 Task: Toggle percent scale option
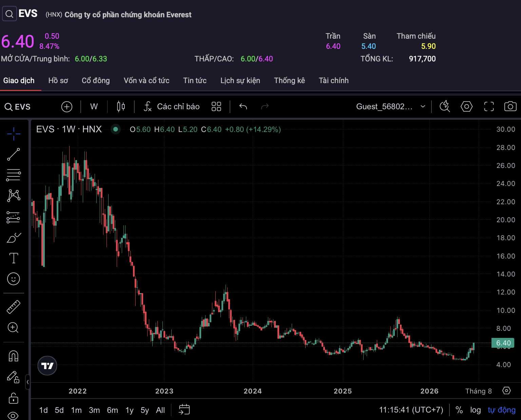point(459,410)
